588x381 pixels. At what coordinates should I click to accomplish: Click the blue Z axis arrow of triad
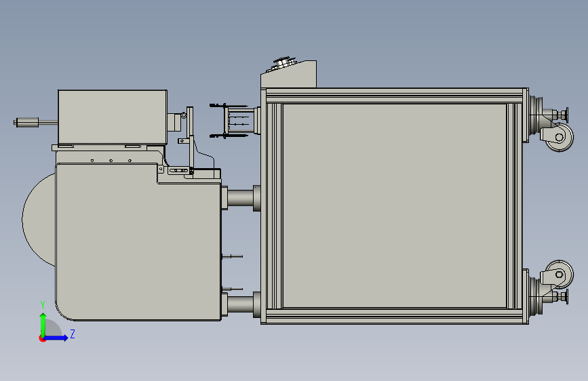[x=56, y=338]
